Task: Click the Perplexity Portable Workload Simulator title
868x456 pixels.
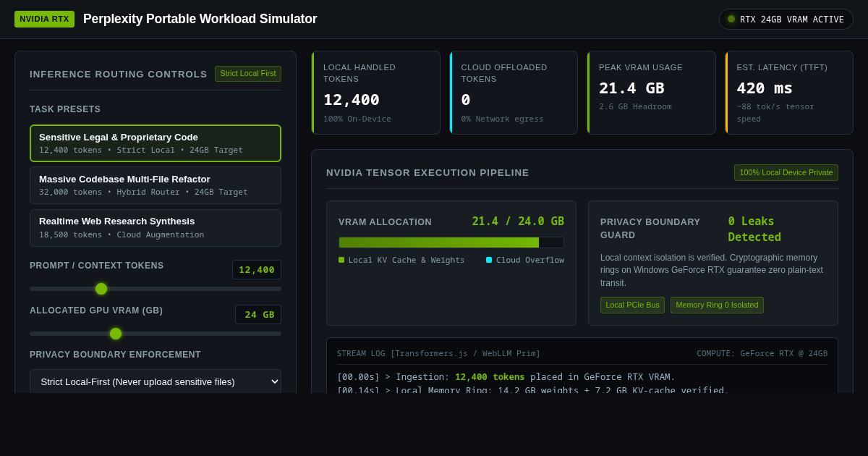Action: point(200,19)
